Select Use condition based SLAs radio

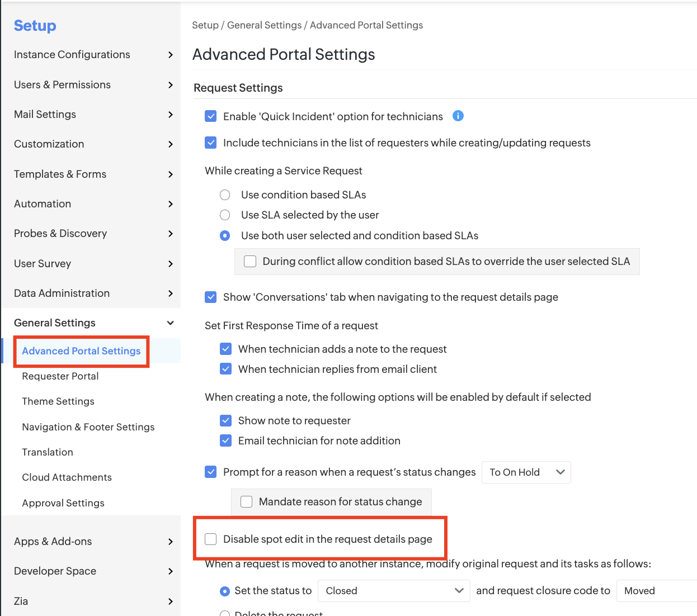pyautogui.click(x=225, y=195)
